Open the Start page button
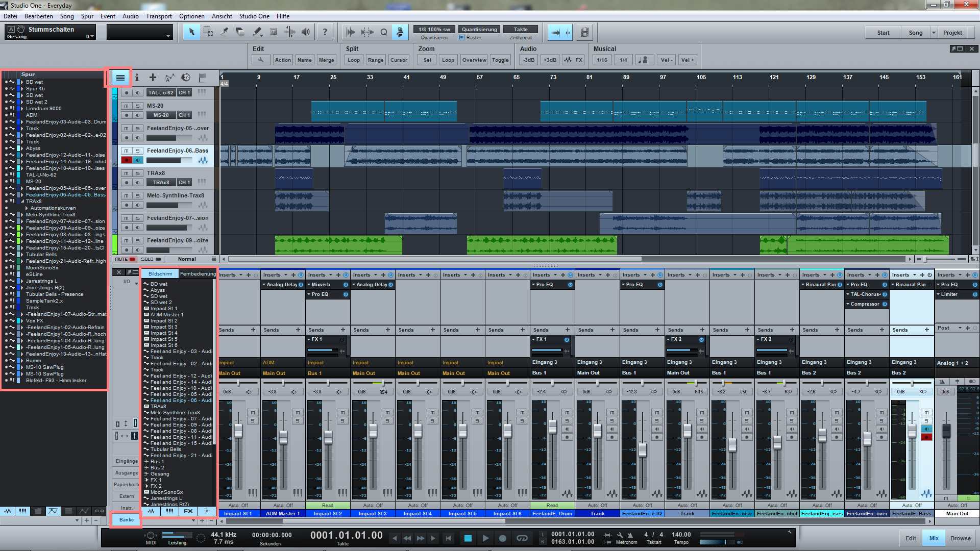This screenshot has width=980, height=551. click(x=883, y=33)
